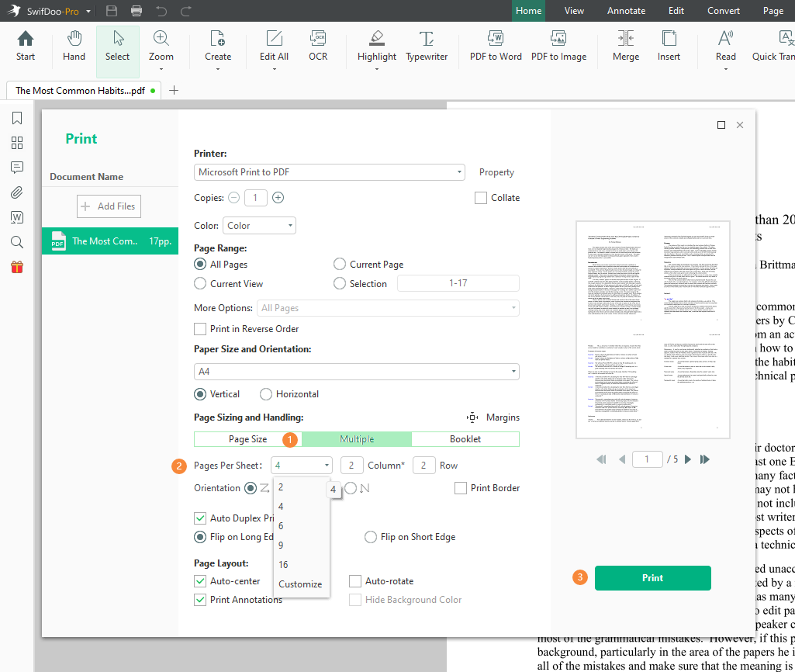
Task: Choose 9 pages per sheet from the list
Action: pyautogui.click(x=281, y=545)
